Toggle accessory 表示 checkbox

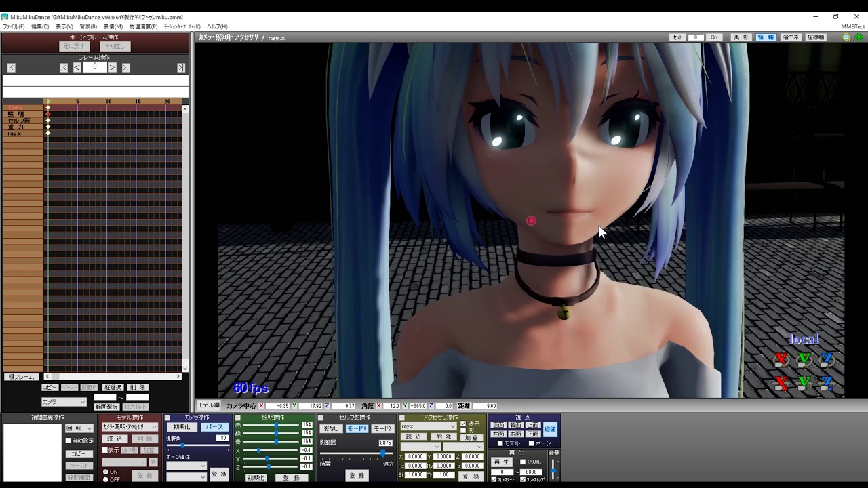click(463, 423)
